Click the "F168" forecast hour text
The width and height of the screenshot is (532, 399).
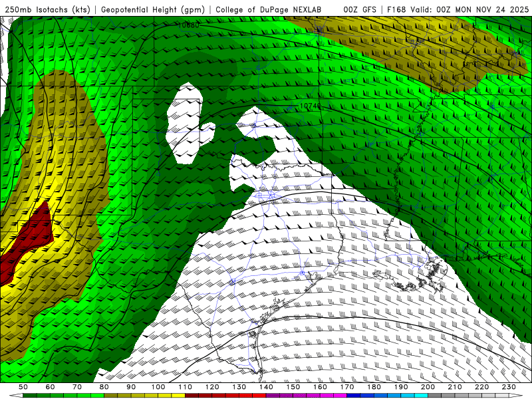click(396, 10)
